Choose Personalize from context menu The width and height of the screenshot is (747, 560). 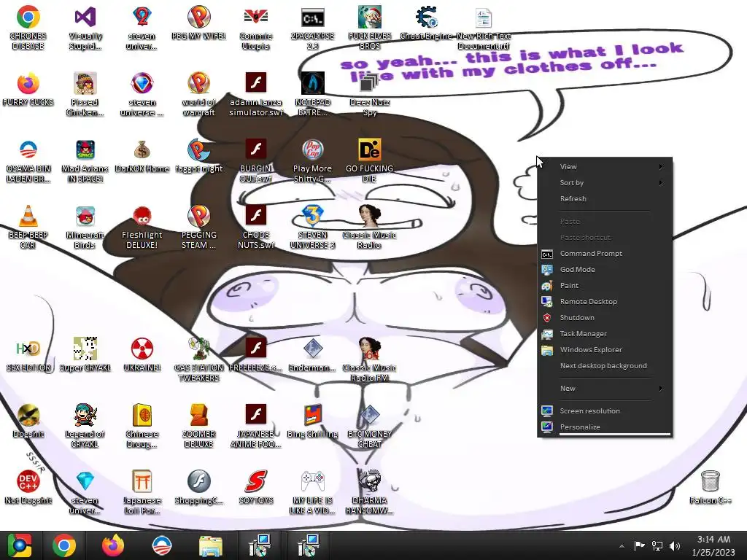605,427
